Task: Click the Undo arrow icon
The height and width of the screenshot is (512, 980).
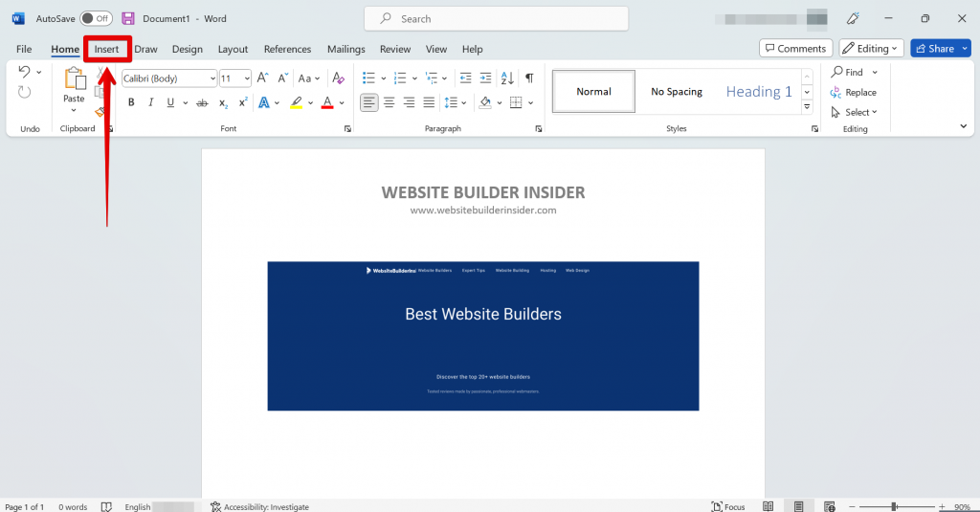Action: (24, 71)
